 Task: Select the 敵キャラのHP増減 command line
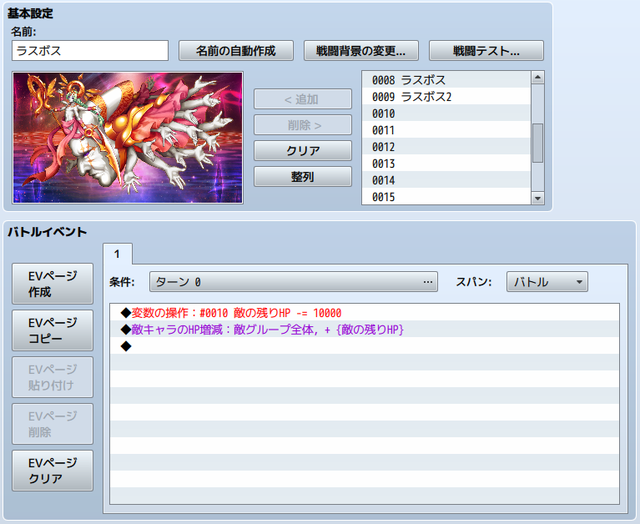pos(364,329)
